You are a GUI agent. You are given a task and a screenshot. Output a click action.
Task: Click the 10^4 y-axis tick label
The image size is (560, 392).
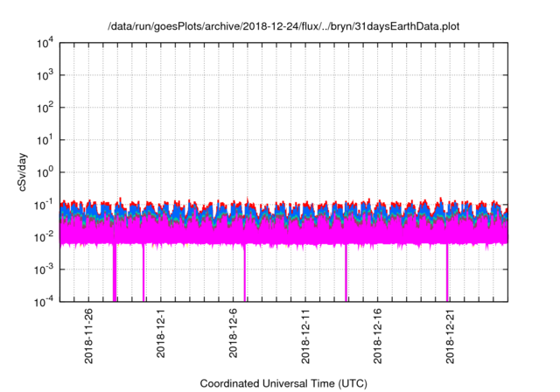[x=45, y=44]
